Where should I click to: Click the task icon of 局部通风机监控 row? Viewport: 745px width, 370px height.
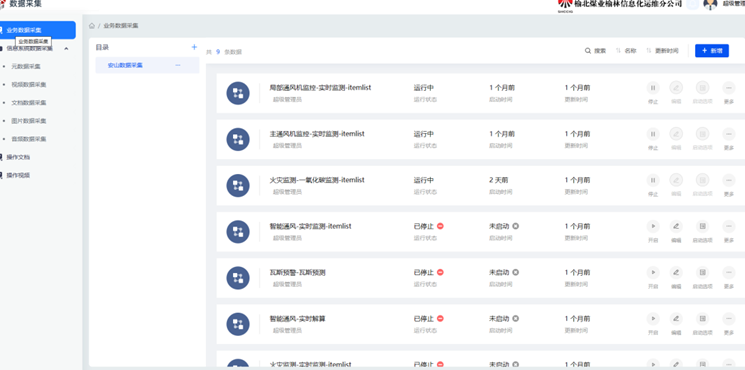pos(238,93)
